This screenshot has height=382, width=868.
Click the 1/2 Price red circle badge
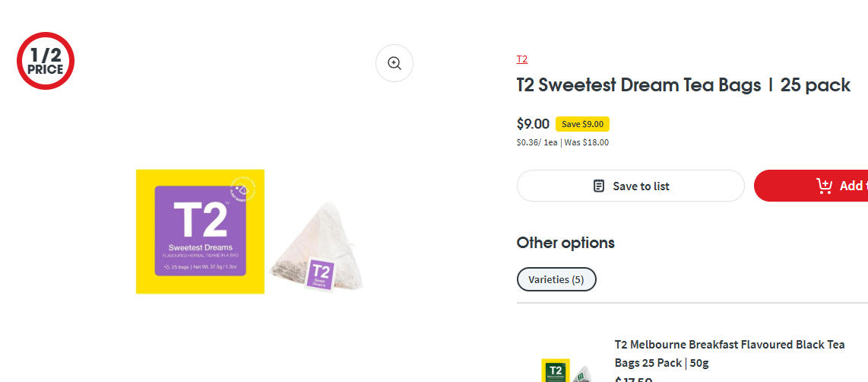[46, 62]
